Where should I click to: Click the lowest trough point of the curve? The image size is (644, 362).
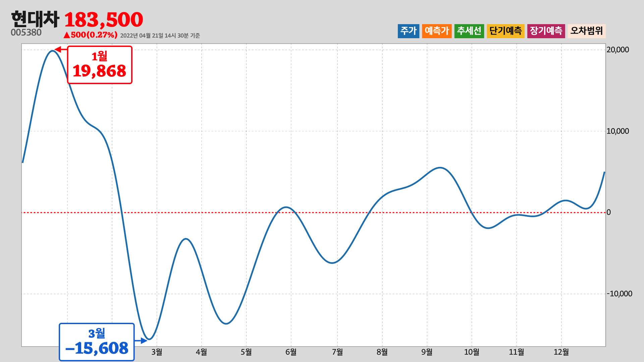pos(150,339)
